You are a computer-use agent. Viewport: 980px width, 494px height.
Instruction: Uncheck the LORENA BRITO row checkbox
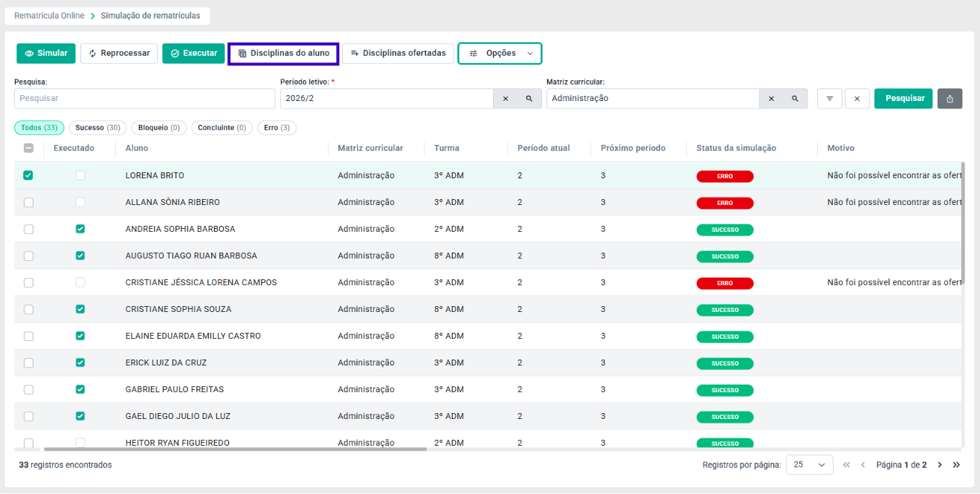point(28,175)
